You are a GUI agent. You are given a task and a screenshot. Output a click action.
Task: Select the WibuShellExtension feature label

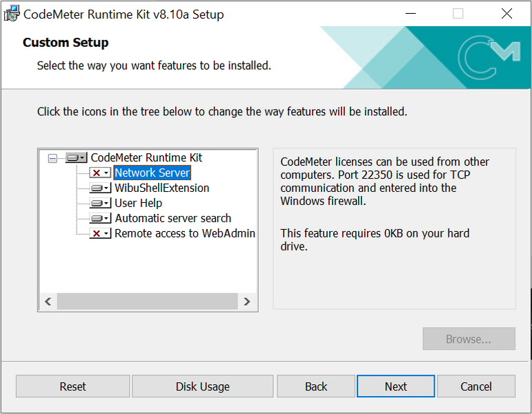click(161, 188)
